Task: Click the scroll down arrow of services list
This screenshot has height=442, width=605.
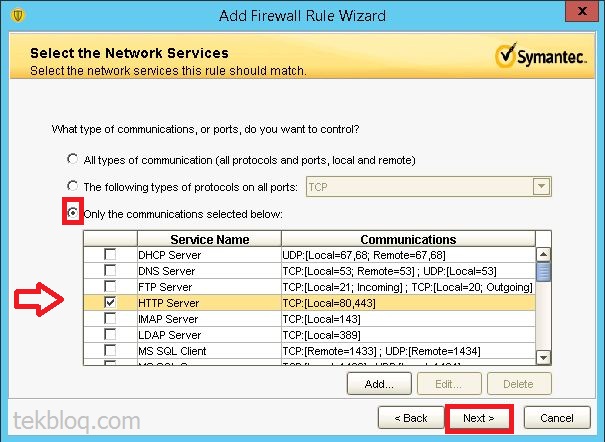Action: click(543, 358)
